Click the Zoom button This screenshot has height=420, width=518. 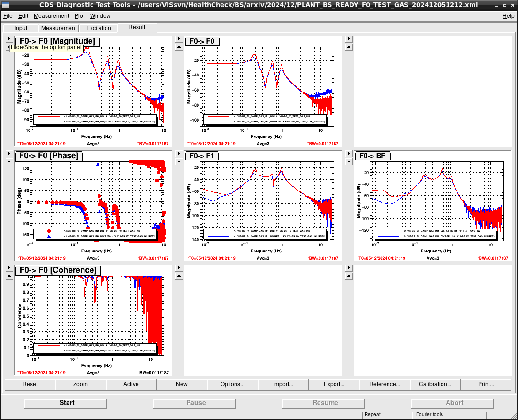point(80,384)
